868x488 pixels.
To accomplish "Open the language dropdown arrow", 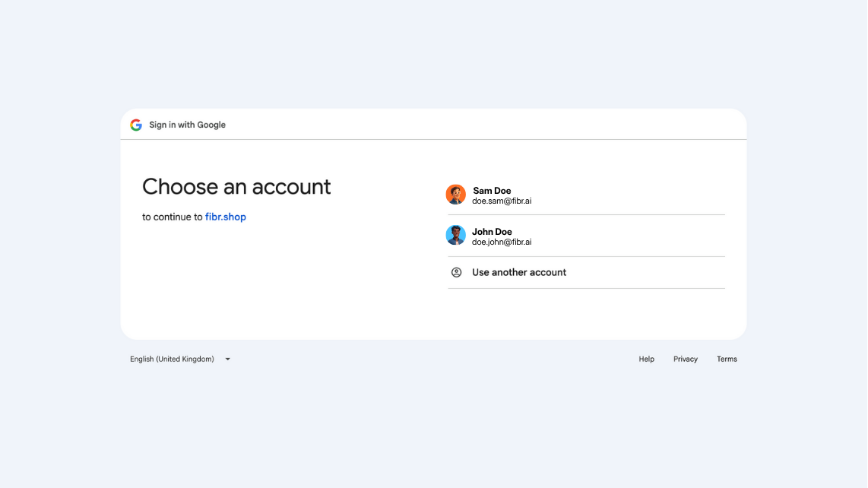I will (x=227, y=360).
